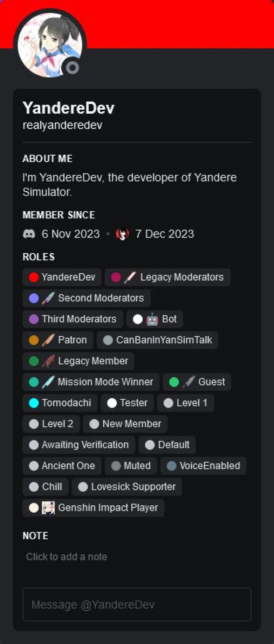Click the Lovesick Supporter role tag

[127, 486]
